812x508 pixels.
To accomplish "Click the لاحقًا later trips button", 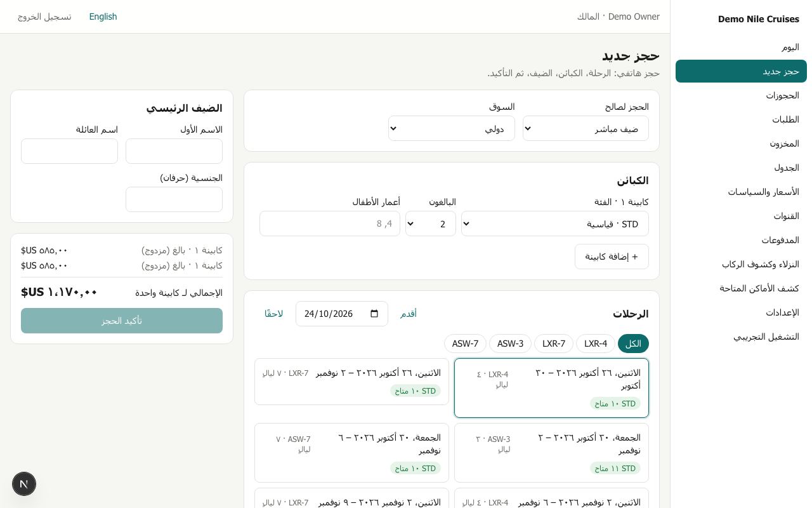I will [x=273, y=314].
